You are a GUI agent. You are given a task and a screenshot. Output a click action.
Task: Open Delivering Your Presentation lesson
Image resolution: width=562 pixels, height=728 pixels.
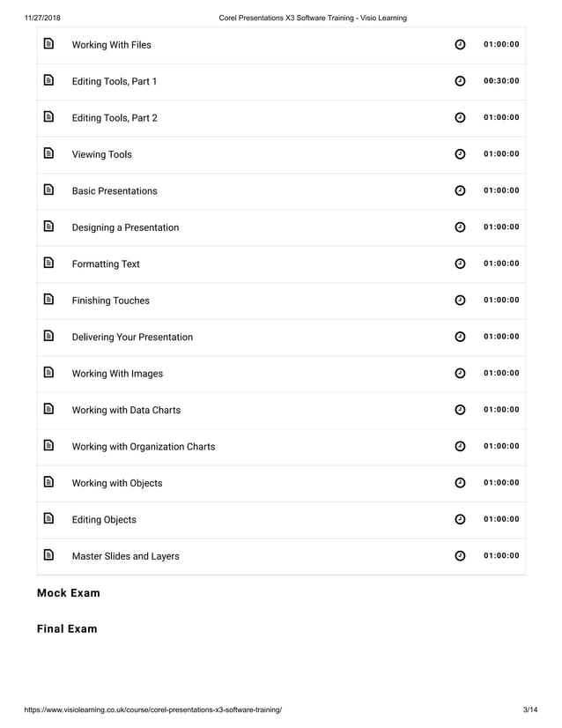(132, 337)
